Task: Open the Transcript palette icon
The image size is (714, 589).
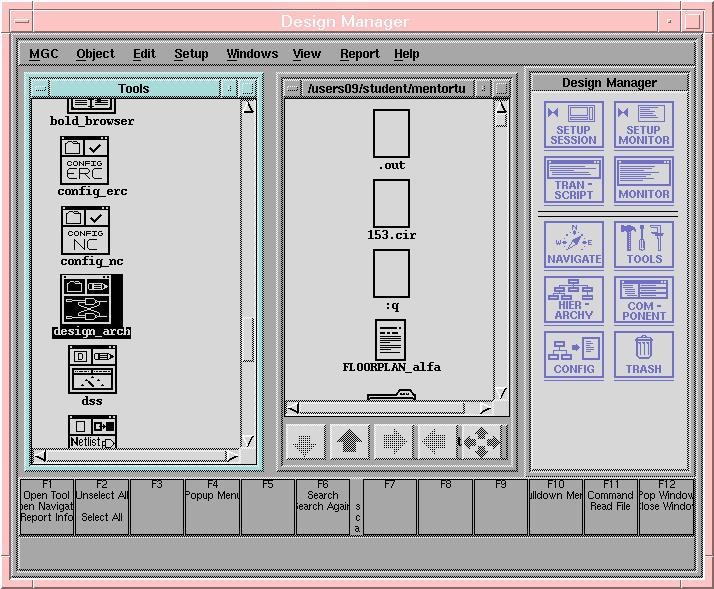Action: pyautogui.click(x=573, y=180)
